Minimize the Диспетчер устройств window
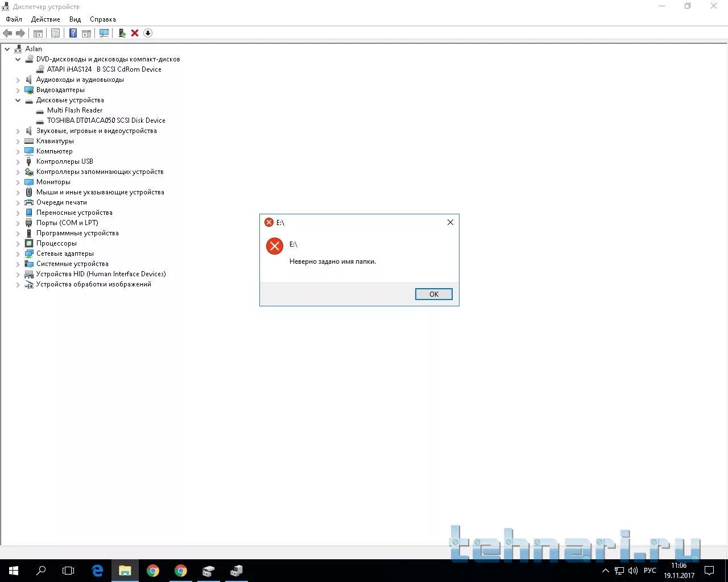The image size is (728, 582). [x=661, y=6]
